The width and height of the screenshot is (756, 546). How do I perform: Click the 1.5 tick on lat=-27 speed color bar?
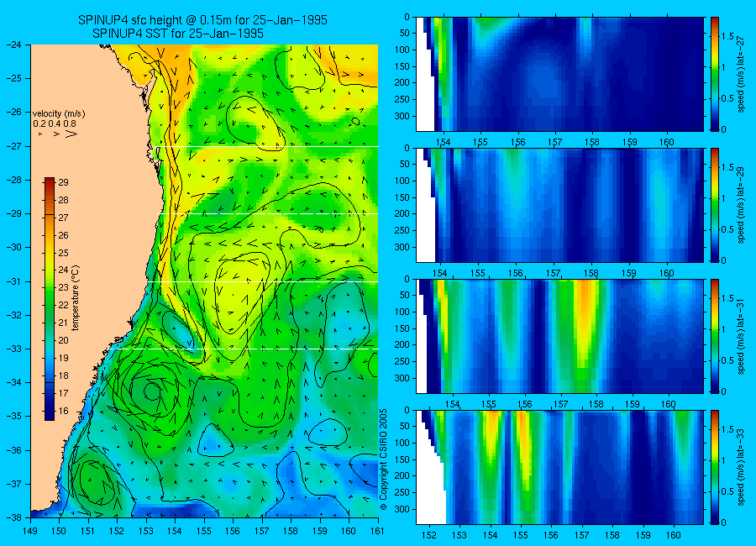click(x=727, y=37)
